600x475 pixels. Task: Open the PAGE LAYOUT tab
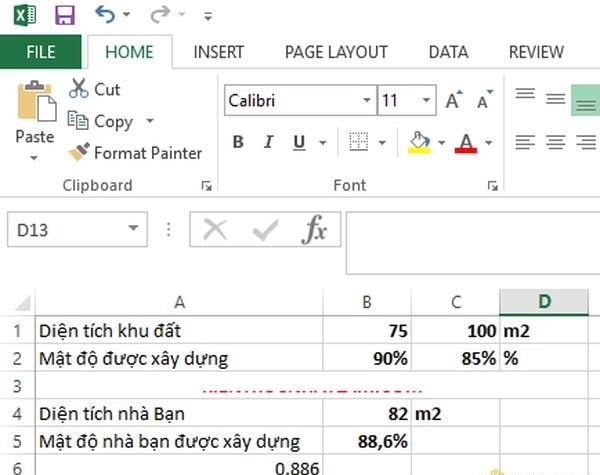pyautogui.click(x=335, y=53)
